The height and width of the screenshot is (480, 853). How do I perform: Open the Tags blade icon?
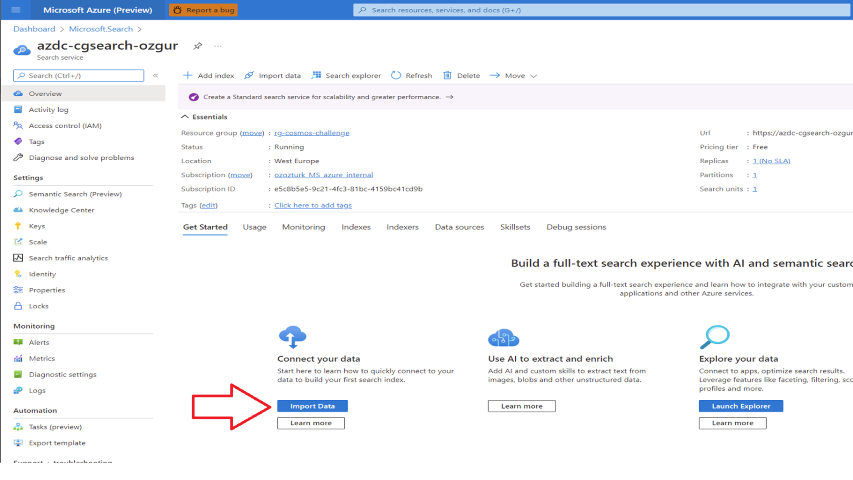18,141
